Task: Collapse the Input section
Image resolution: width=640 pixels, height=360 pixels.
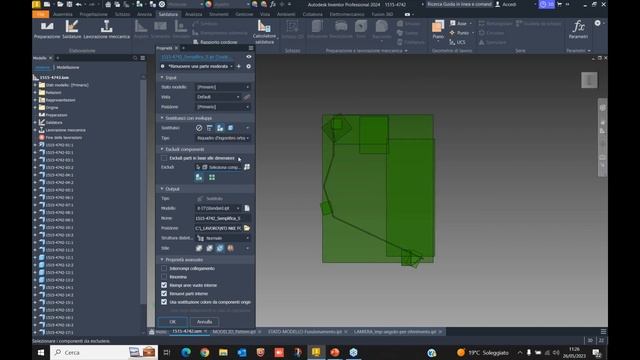Action: (x=162, y=77)
